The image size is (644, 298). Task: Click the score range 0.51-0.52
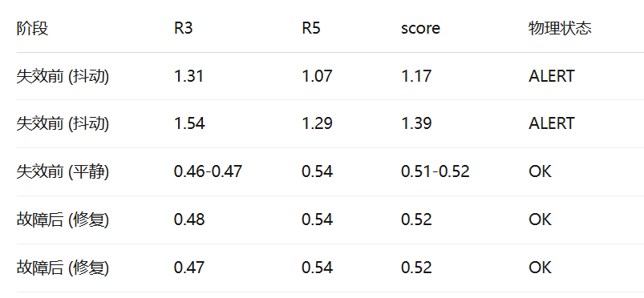435,171
